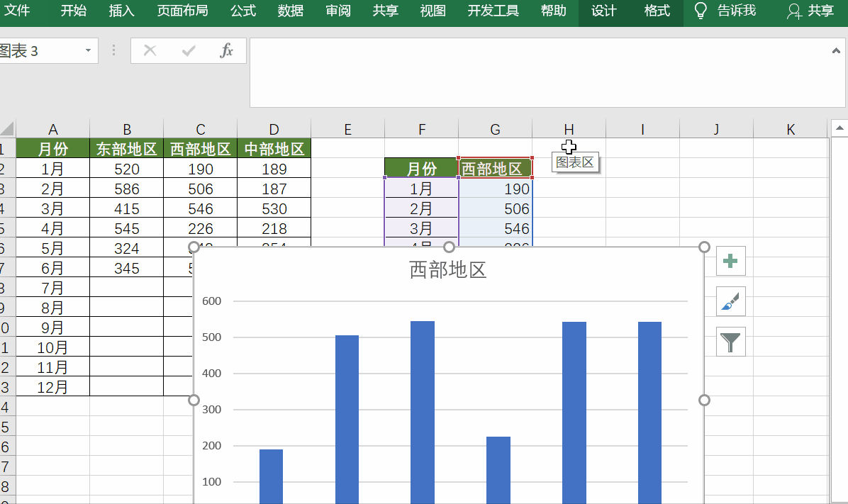Click the 告诉我 lightbulb icon
This screenshot has width=848, height=504.
(x=701, y=11)
